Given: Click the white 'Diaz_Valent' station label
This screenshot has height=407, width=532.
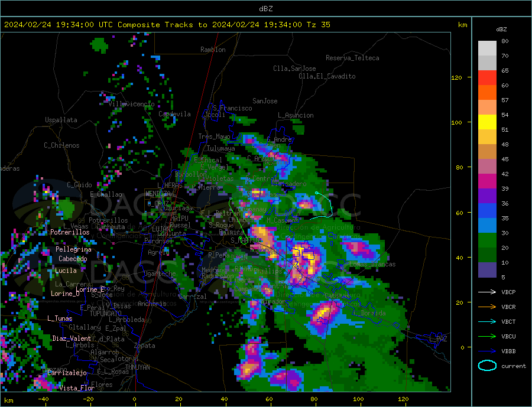Looking at the screenshot, I should [x=72, y=338].
